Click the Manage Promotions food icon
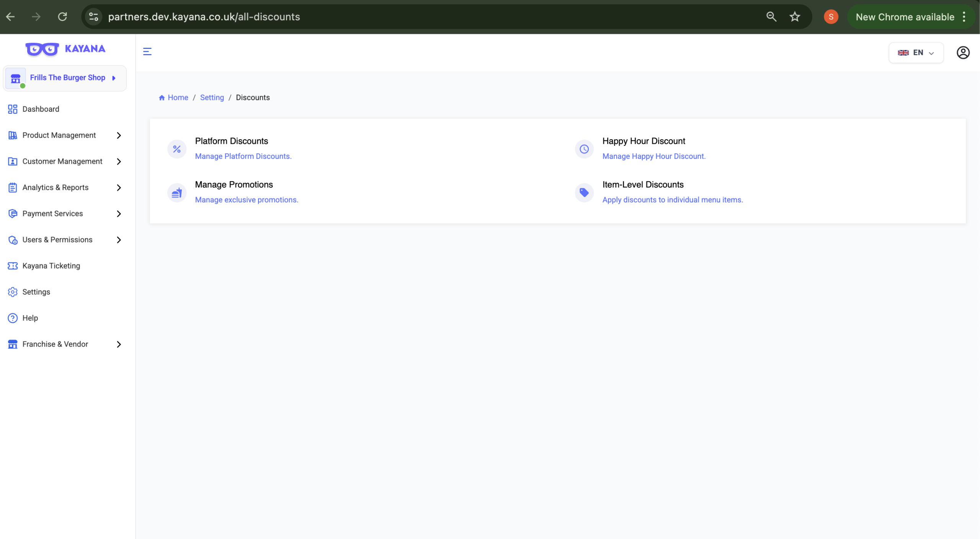This screenshot has width=980, height=539. pyautogui.click(x=177, y=192)
